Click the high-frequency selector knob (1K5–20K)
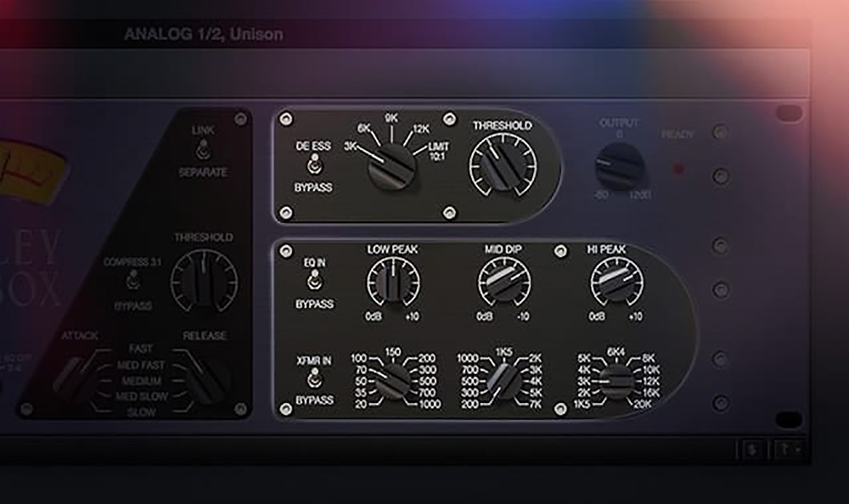 616,381
